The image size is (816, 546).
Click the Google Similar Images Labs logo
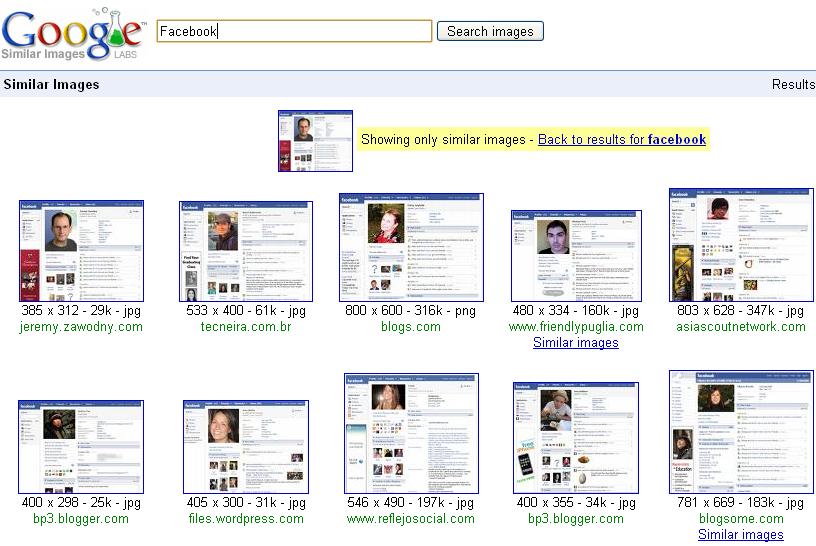pos(73,33)
